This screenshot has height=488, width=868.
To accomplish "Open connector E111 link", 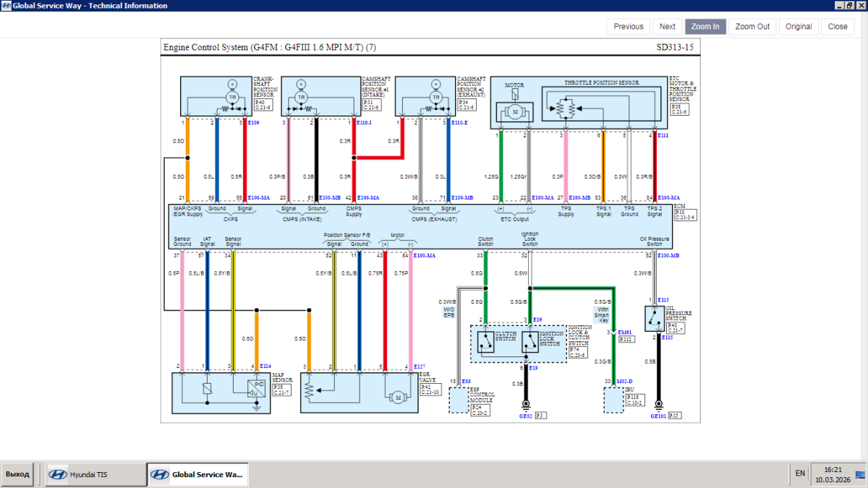I will pyautogui.click(x=663, y=135).
